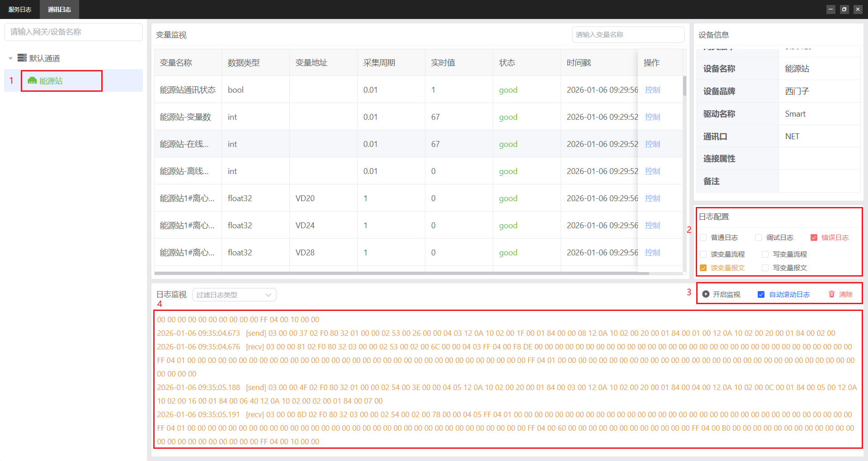The height and width of the screenshot is (461, 868).
Task: Click the green 能源站 device icon
Action: [x=32, y=80]
